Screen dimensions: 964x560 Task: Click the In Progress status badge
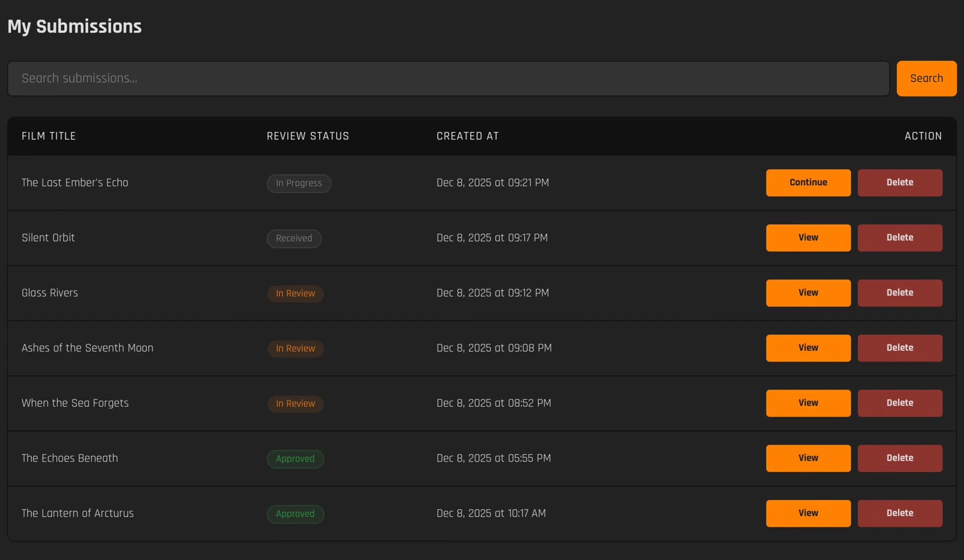pyautogui.click(x=299, y=184)
